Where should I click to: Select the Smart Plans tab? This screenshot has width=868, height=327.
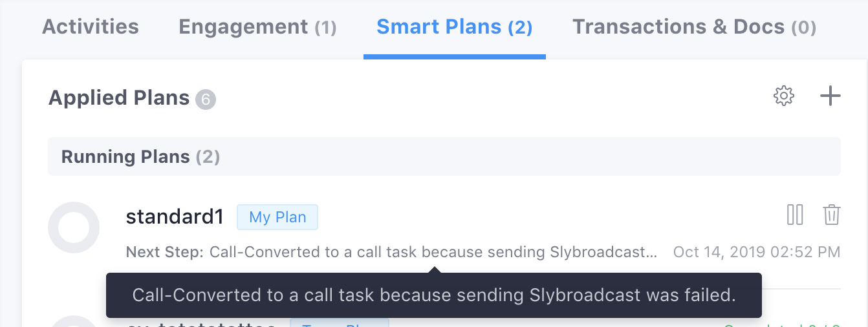(454, 27)
